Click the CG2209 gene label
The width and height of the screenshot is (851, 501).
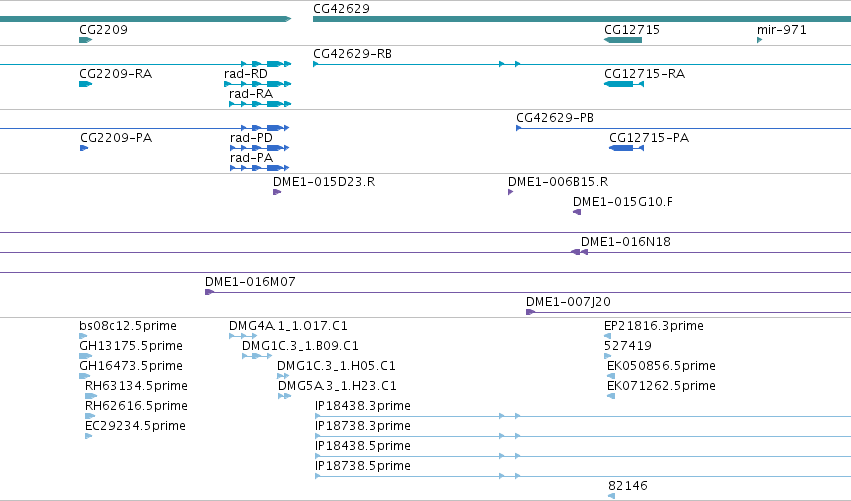click(104, 29)
